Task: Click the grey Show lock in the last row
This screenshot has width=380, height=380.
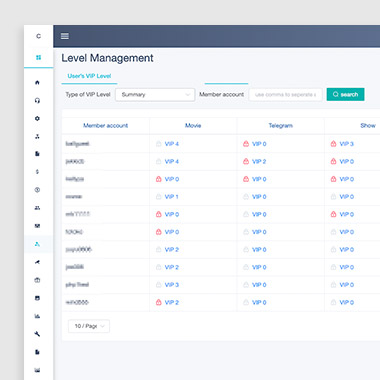Action: coord(333,302)
